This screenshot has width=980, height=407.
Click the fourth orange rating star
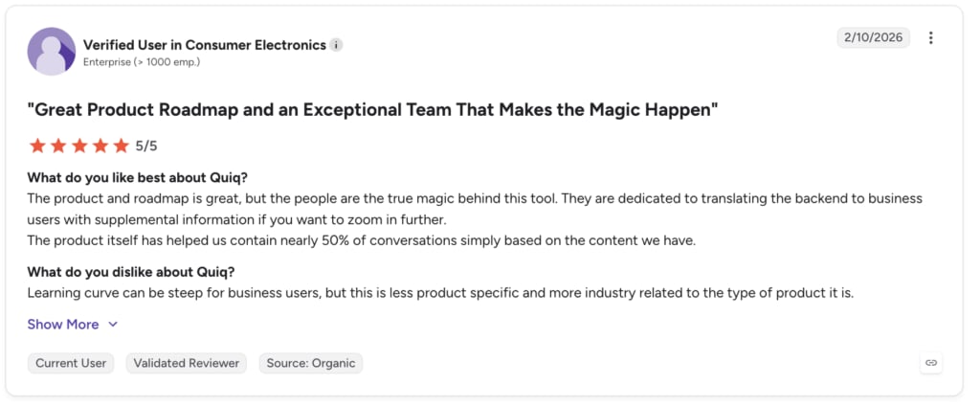coord(100,147)
